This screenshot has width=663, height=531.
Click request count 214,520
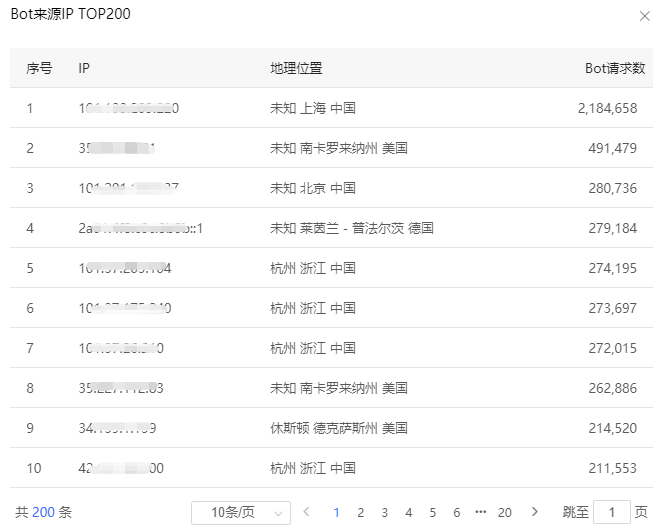612,428
